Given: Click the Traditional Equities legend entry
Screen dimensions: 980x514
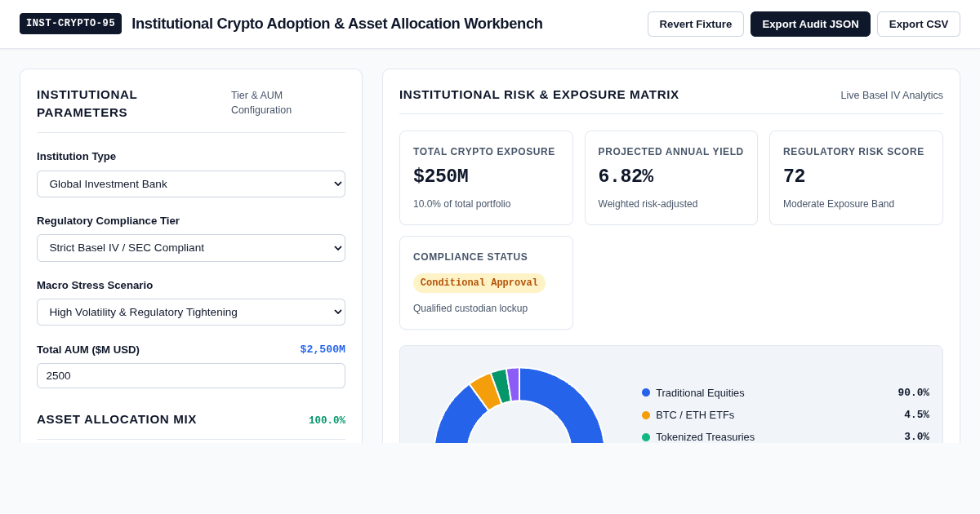Looking at the screenshot, I should pyautogui.click(x=786, y=392).
